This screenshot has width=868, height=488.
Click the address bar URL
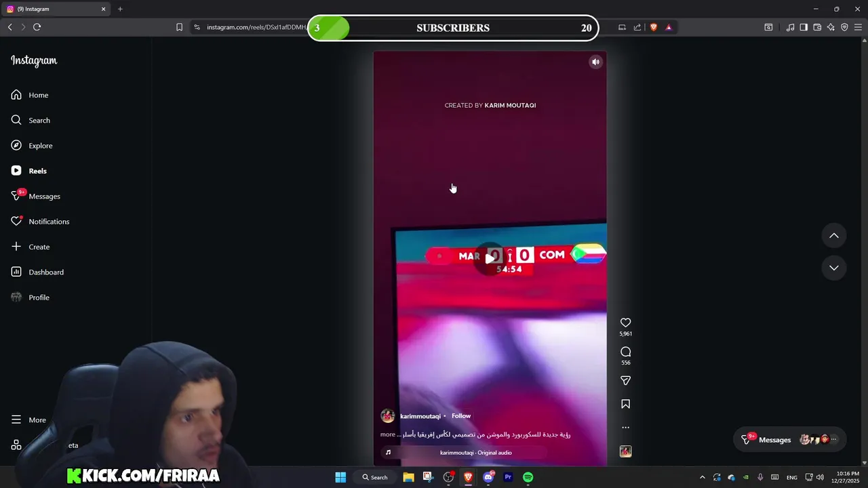(x=256, y=27)
